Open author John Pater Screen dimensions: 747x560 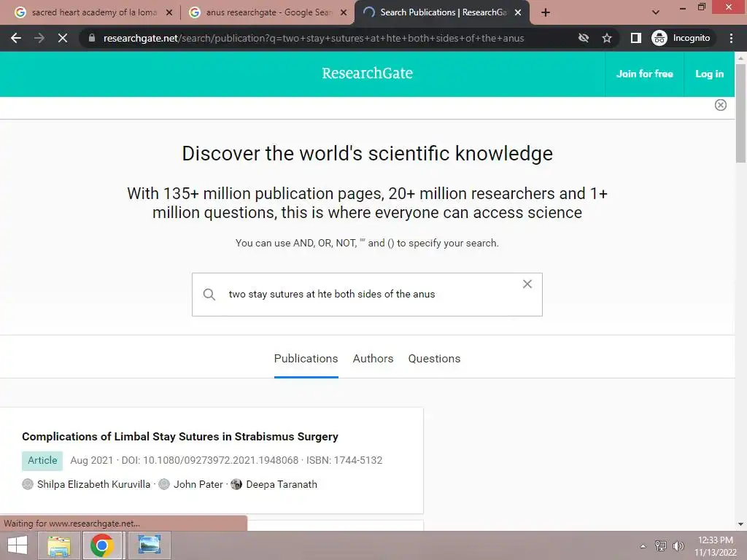coord(198,484)
